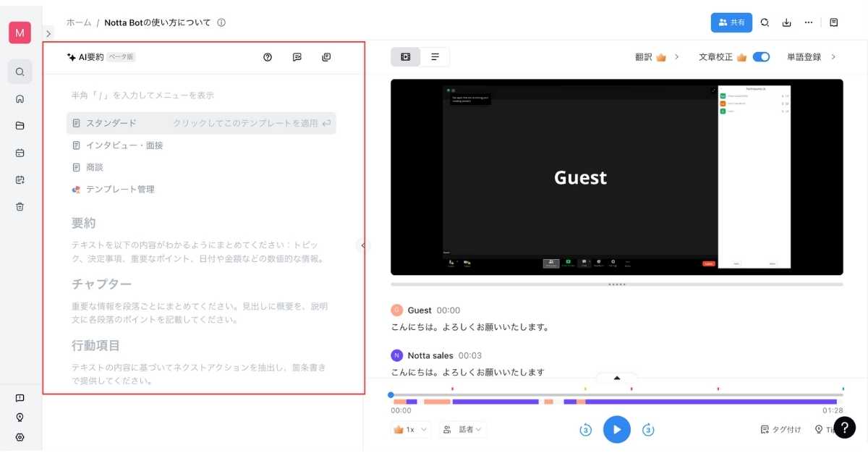
Task: Click the Guest speaker avatar
Action: pos(396,311)
